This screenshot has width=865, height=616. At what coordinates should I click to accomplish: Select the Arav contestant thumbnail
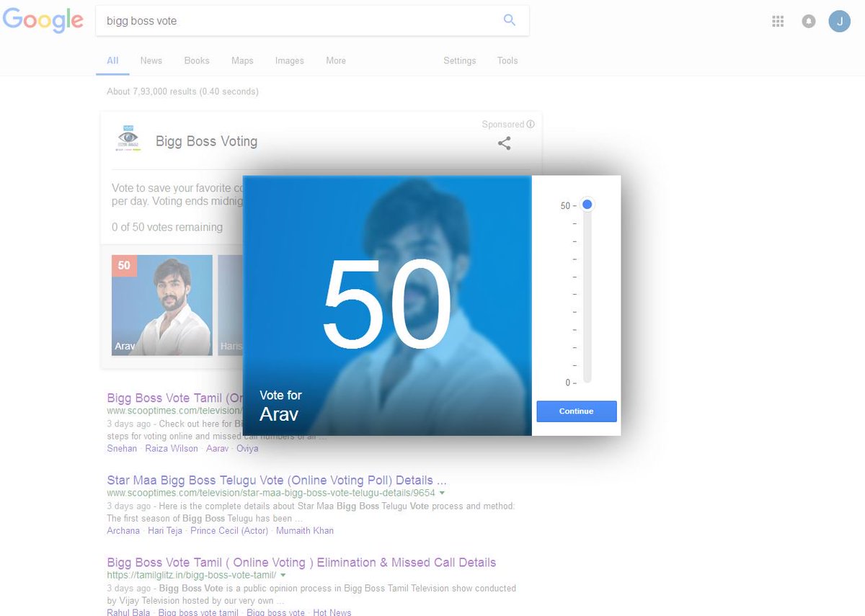[x=162, y=305]
